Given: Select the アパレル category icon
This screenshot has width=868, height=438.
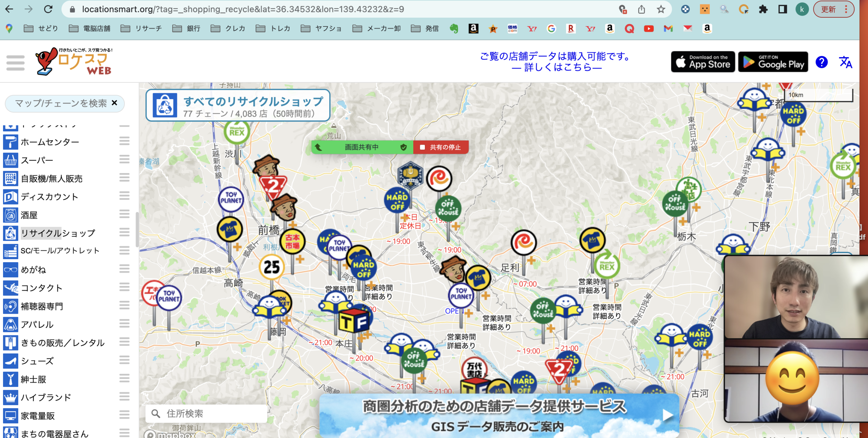Looking at the screenshot, I should click(x=11, y=325).
